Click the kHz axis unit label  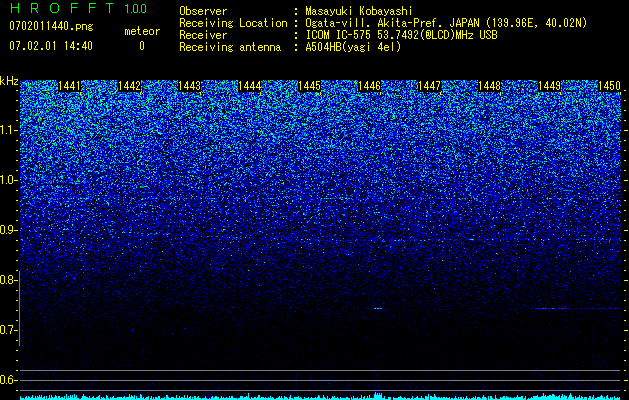[9, 81]
